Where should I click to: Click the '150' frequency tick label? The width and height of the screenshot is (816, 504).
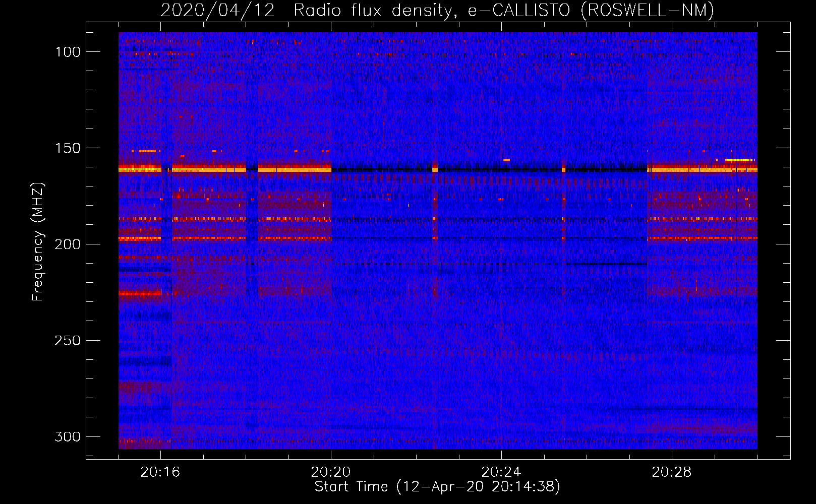coord(68,148)
